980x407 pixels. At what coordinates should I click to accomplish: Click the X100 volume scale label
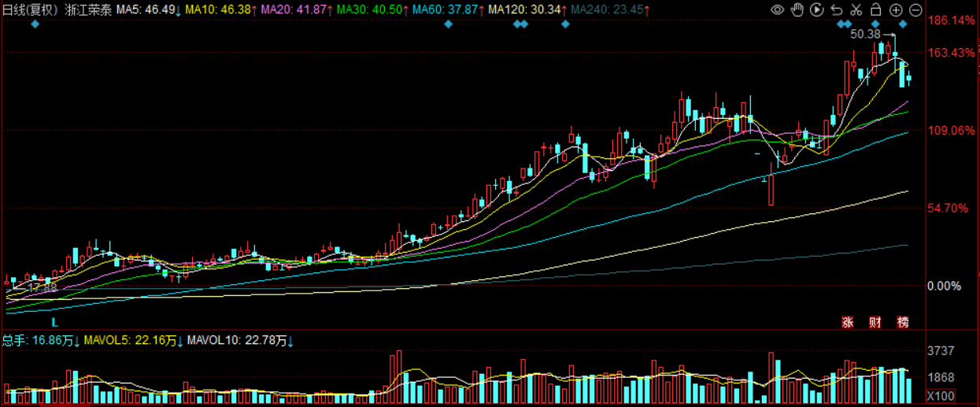coord(941,395)
